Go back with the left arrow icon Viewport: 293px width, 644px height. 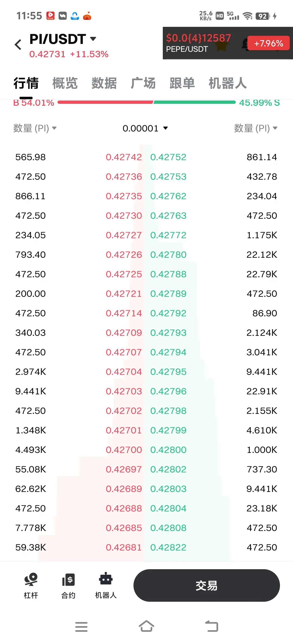pyautogui.click(x=18, y=44)
